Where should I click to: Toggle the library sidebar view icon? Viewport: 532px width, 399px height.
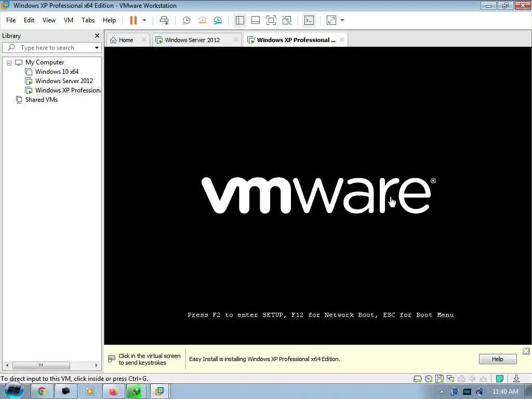(x=240, y=20)
